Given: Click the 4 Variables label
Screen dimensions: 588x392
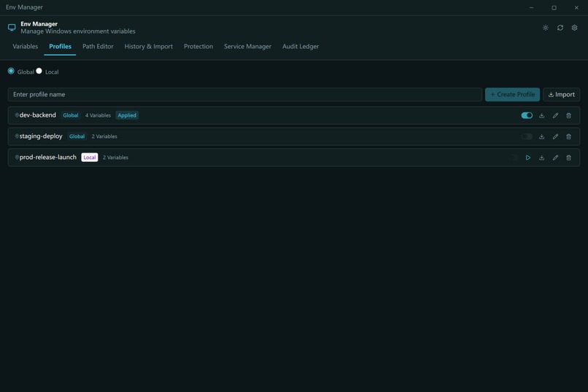Looking at the screenshot, I should tap(98, 115).
